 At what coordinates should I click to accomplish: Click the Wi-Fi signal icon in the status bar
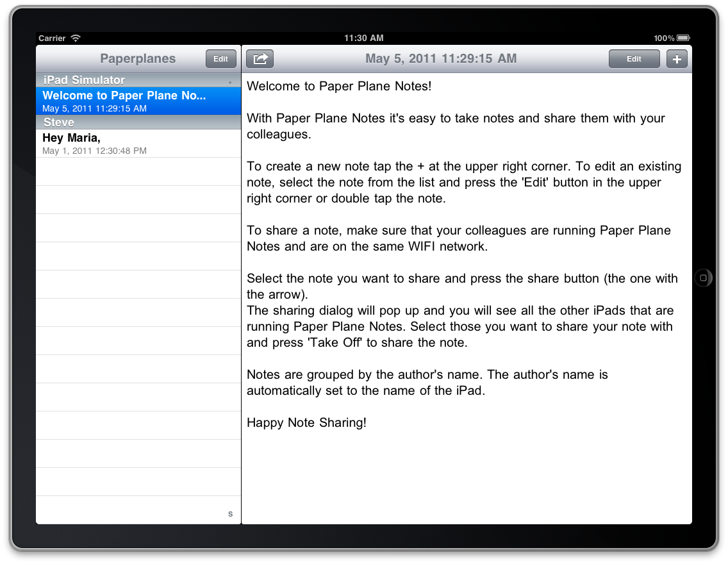76,38
